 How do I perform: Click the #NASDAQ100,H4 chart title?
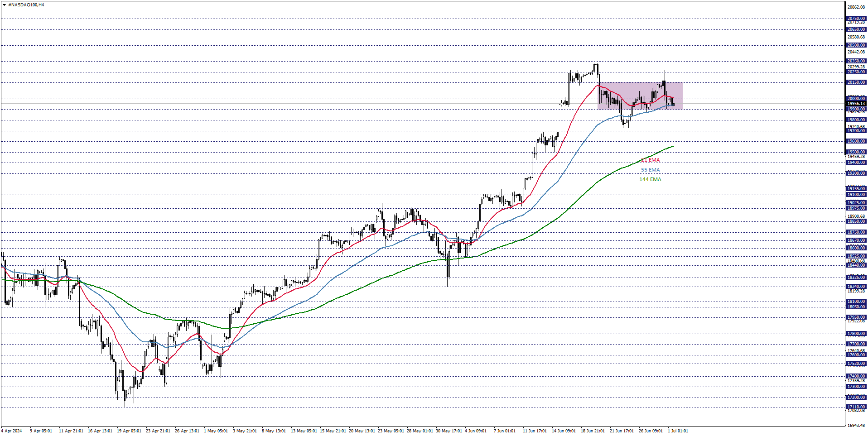pyautogui.click(x=26, y=5)
